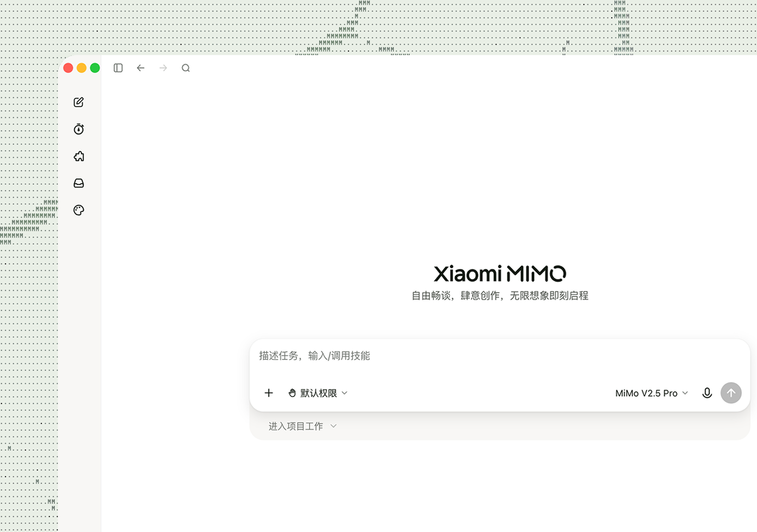The image size is (757, 532).
Task: Close the window with the red button
Action: click(69, 68)
